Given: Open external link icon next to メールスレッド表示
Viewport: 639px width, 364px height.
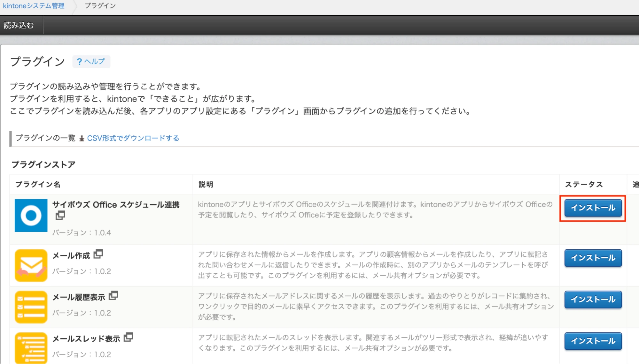Looking at the screenshot, I should coord(129,337).
